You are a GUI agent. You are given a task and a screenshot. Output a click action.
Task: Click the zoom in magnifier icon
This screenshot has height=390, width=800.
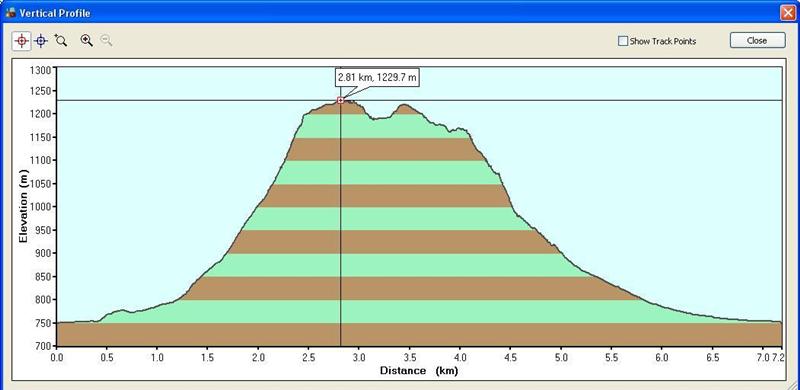pos(87,41)
